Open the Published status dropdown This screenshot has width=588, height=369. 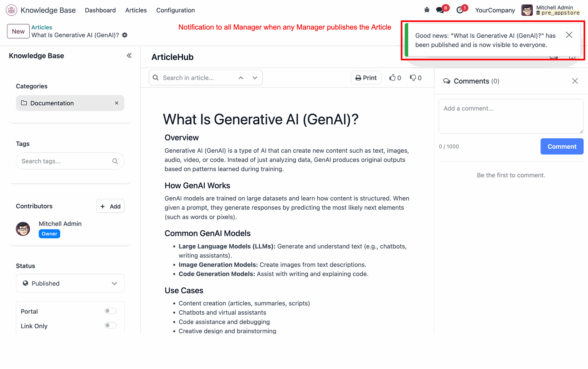pyautogui.click(x=70, y=283)
